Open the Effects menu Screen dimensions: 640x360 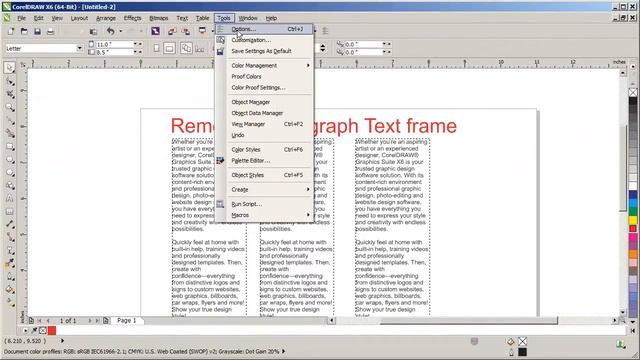pyautogui.click(x=132, y=18)
